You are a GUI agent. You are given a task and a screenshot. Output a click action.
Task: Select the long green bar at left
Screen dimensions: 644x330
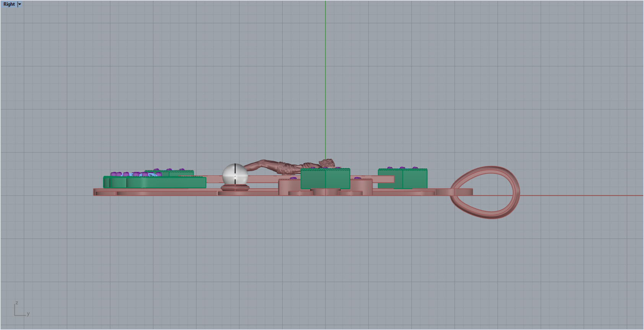pyautogui.click(x=155, y=182)
